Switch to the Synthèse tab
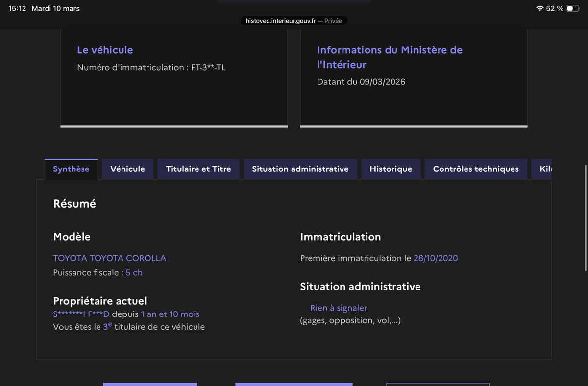Viewport: 588px width, 386px height. pyautogui.click(x=71, y=169)
